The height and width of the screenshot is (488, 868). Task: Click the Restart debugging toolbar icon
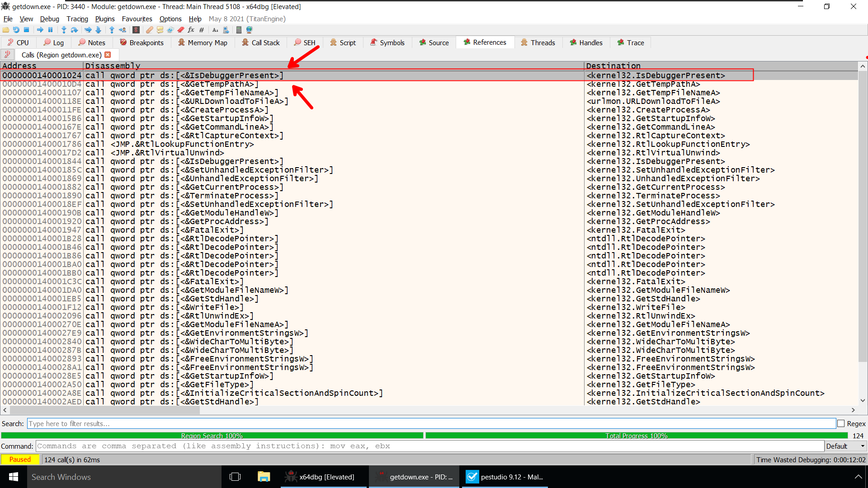click(16, 30)
